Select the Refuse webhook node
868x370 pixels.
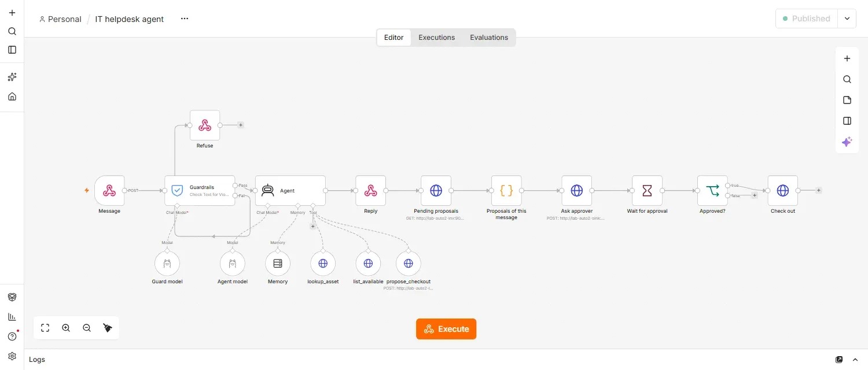point(205,125)
